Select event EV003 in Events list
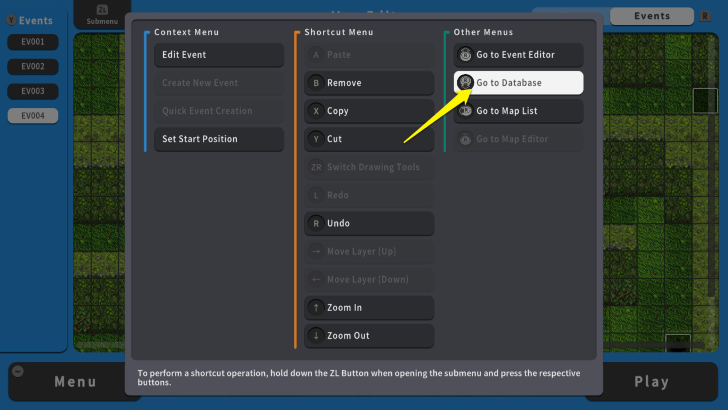The height and width of the screenshot is (410, 728). tap(33, 91)
